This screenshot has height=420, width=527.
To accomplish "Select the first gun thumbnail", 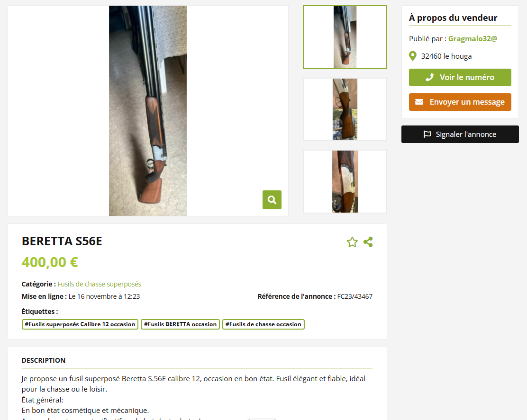I will point(345,37).
